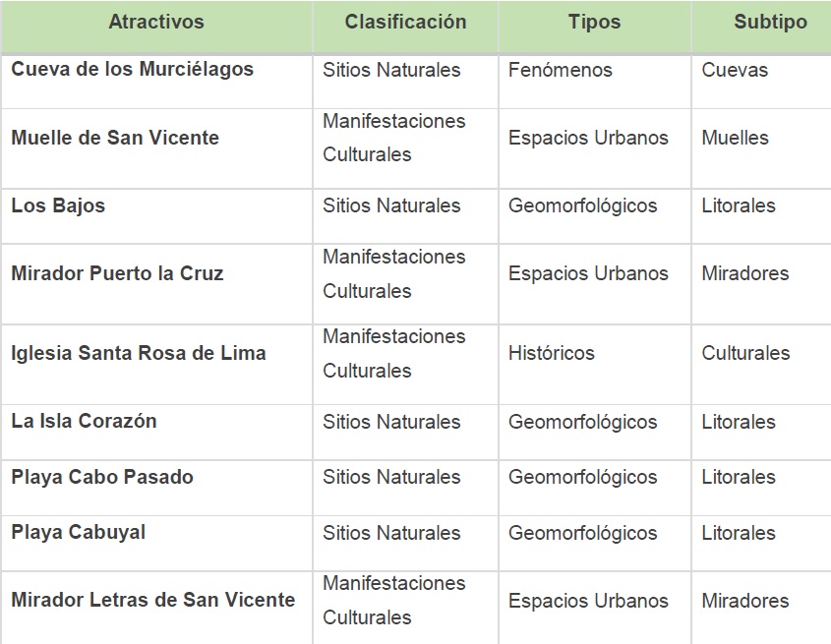Select the Históricos type cell

click(x=551, y=353)
